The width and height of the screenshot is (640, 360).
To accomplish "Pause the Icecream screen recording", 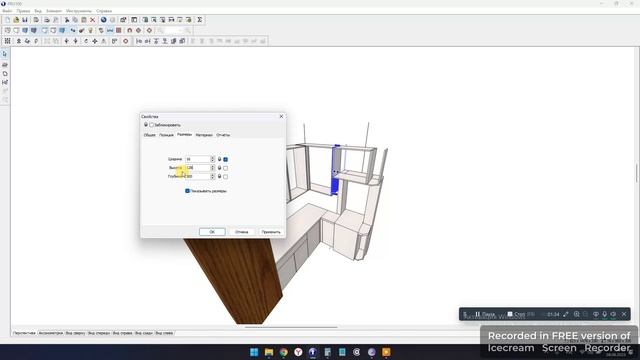I will click(485, 314).
